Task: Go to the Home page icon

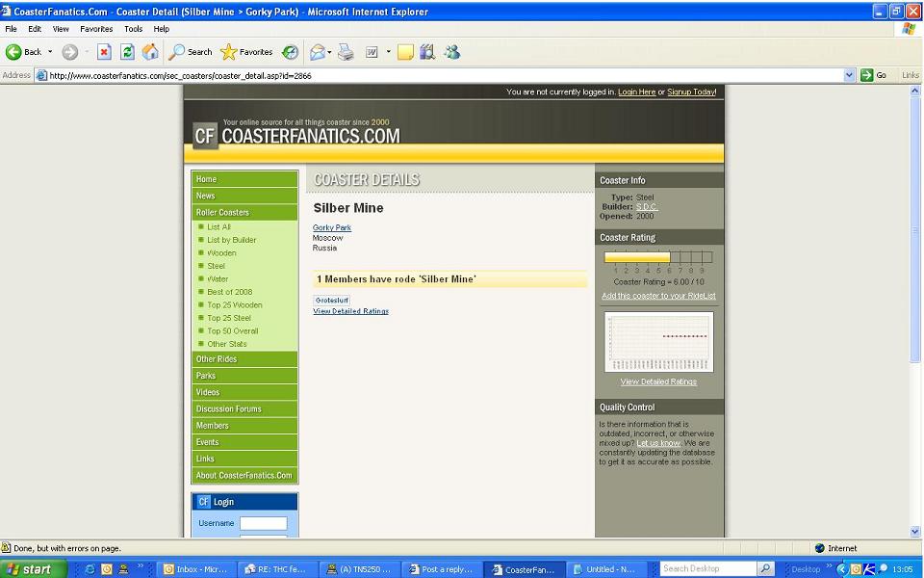Action: pos(150,52)
